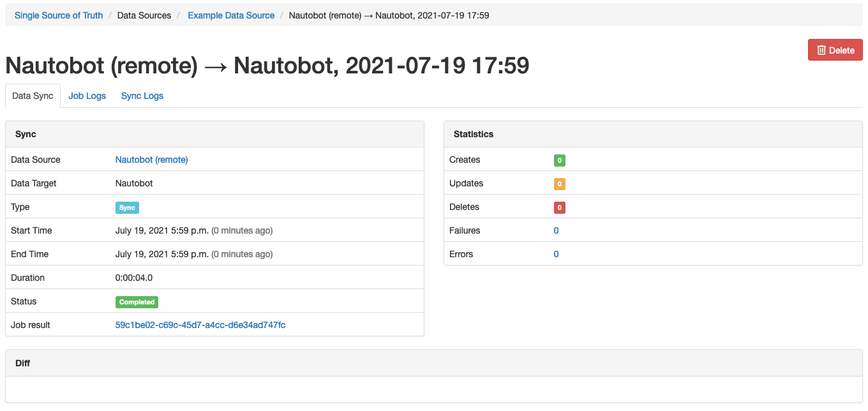Click the Nautobot (remote) data source link

[151, 160]
